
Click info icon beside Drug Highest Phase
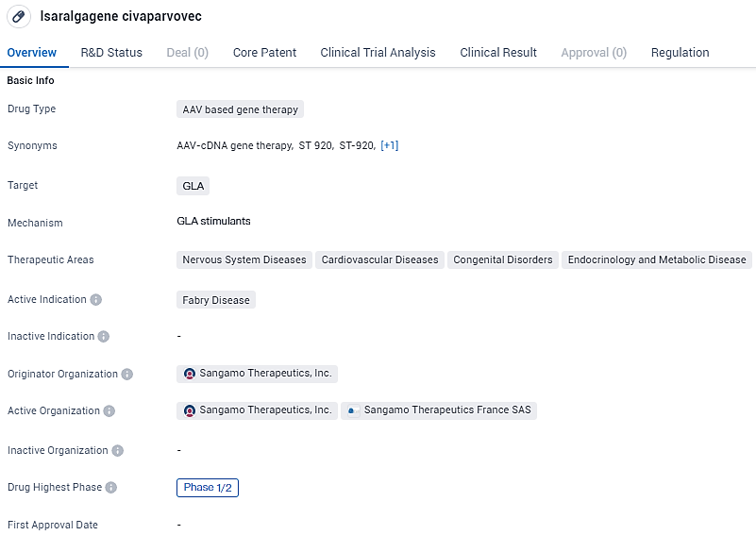111,488
